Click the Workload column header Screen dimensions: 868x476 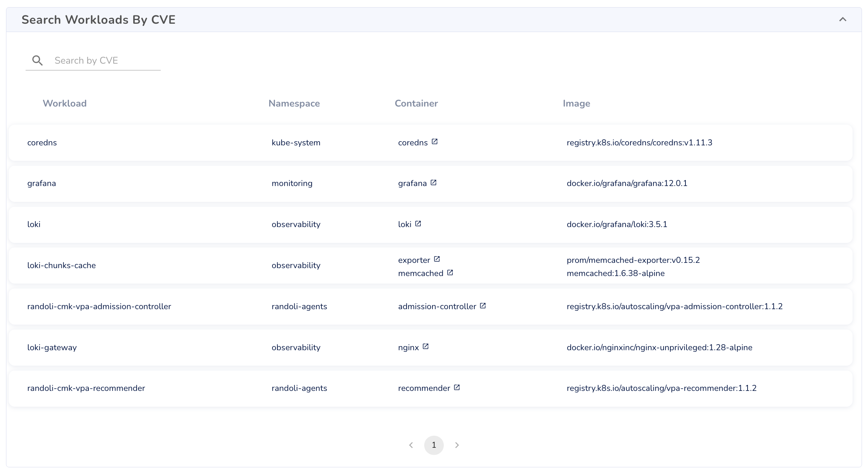tap(64, 104)
